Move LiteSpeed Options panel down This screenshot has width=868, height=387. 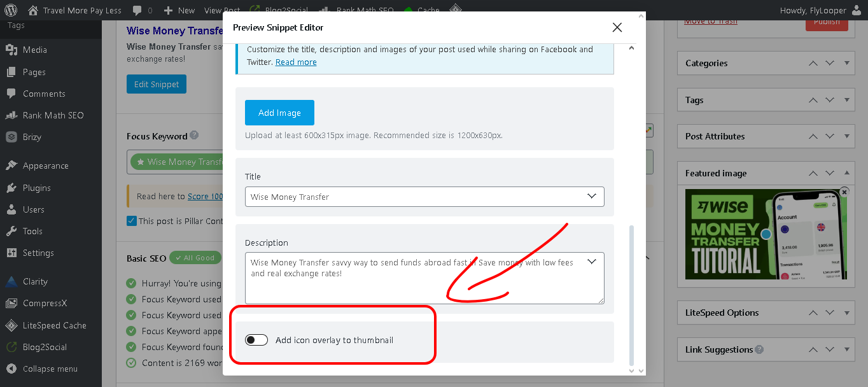point(830,313)
